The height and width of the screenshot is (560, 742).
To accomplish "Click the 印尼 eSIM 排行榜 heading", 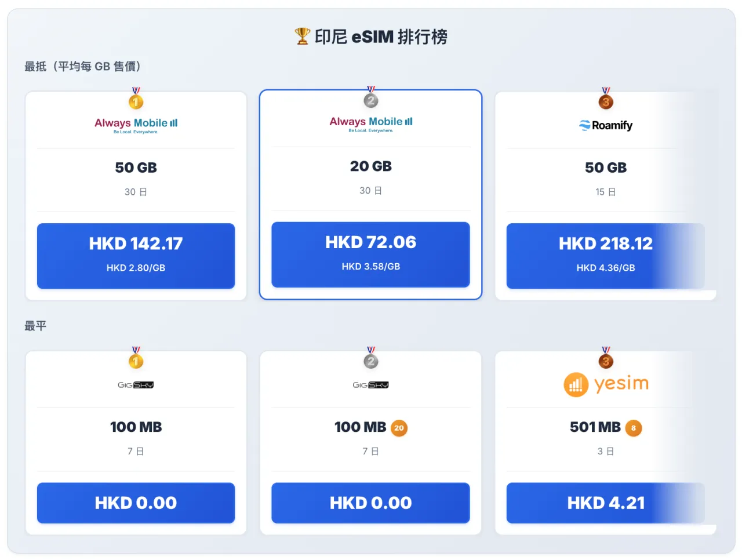I will (381, 37).
